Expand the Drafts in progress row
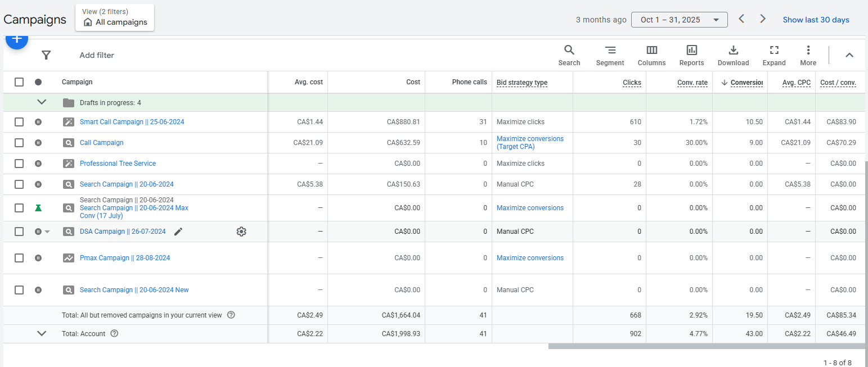The height and width of the screenshot is (367, 868). tap(41, 102)
